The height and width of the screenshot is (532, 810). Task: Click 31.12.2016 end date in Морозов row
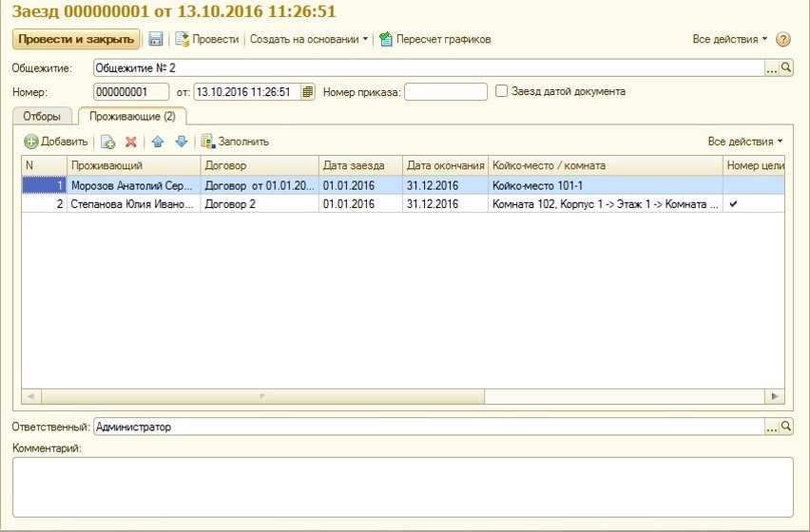pyautogui.click(x=445, y=185)
